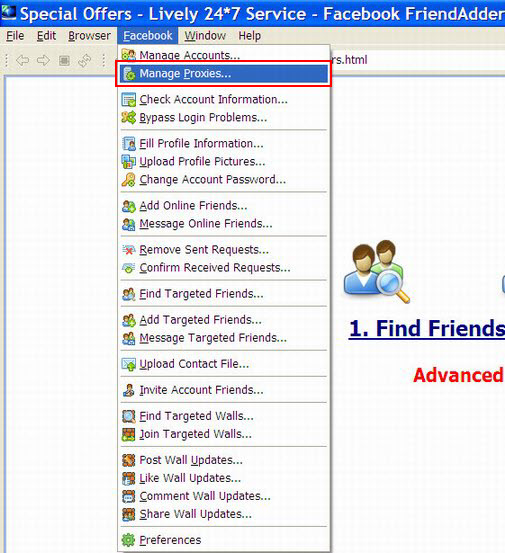Click the Stop loading toolbar icon
The width and height of the screenshot is (505, 553).
[64, 61]
